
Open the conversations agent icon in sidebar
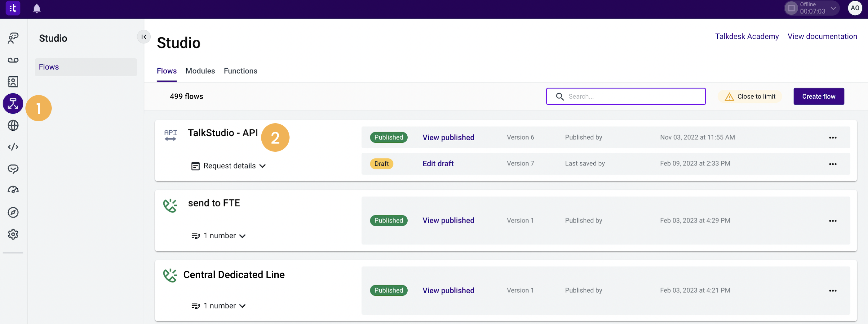tap(13, 38)
